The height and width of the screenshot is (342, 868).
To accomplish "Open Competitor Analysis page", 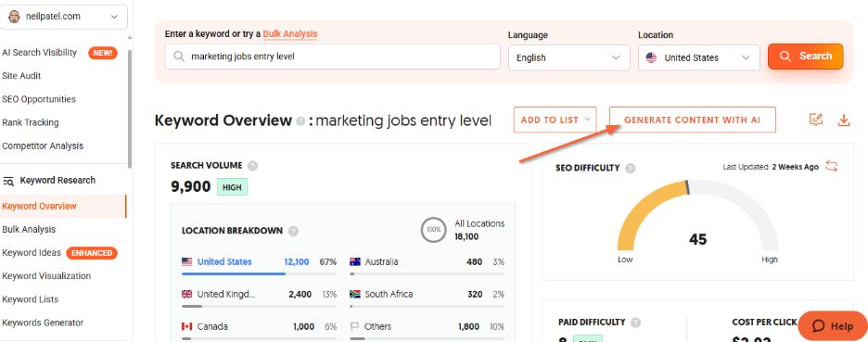I will tap(43, 146).
